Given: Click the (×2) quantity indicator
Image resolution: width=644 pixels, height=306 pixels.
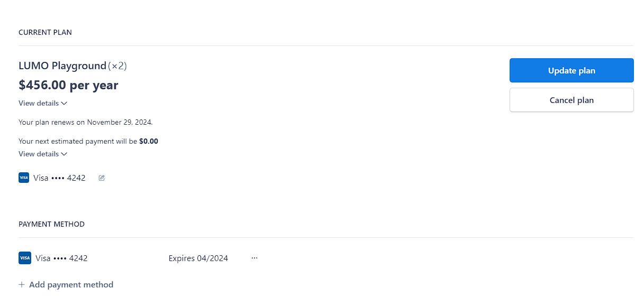Looking at the screenshot, I should [x=117, y=66].
